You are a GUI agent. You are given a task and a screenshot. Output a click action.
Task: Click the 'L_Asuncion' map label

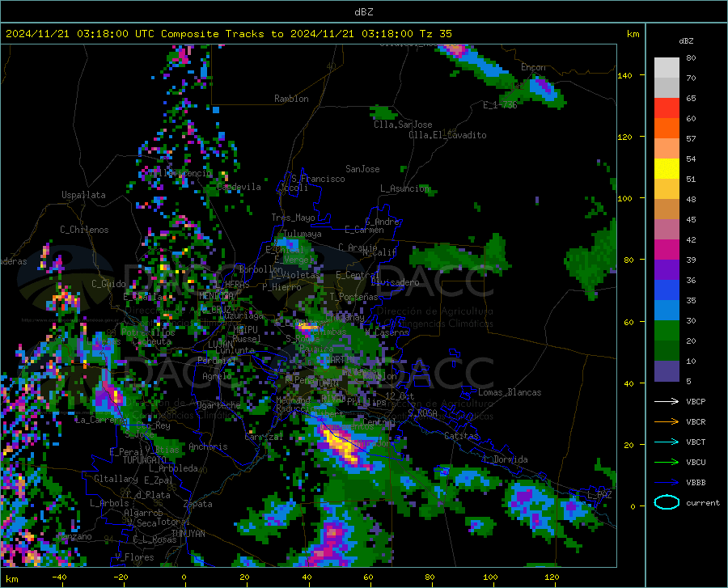coord(404,188)
